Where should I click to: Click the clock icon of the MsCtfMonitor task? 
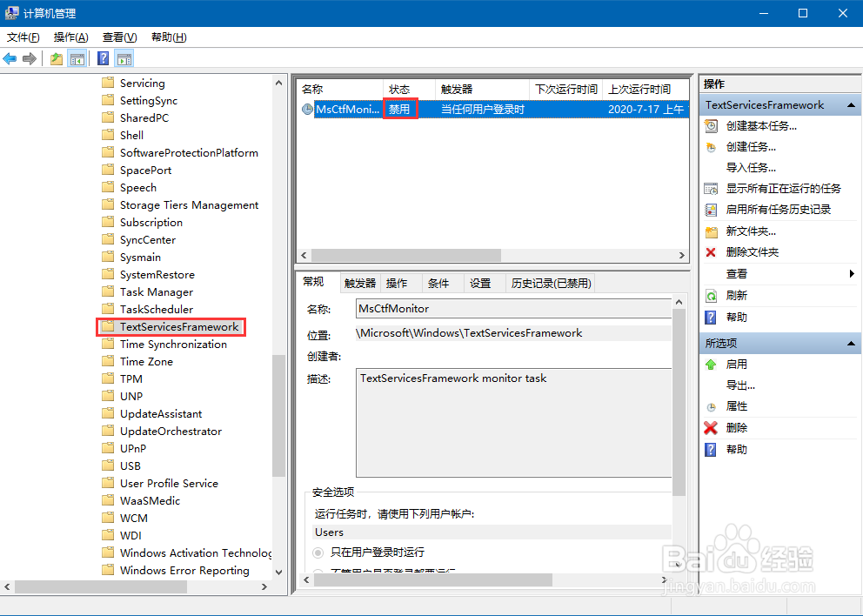coord(308,110)
